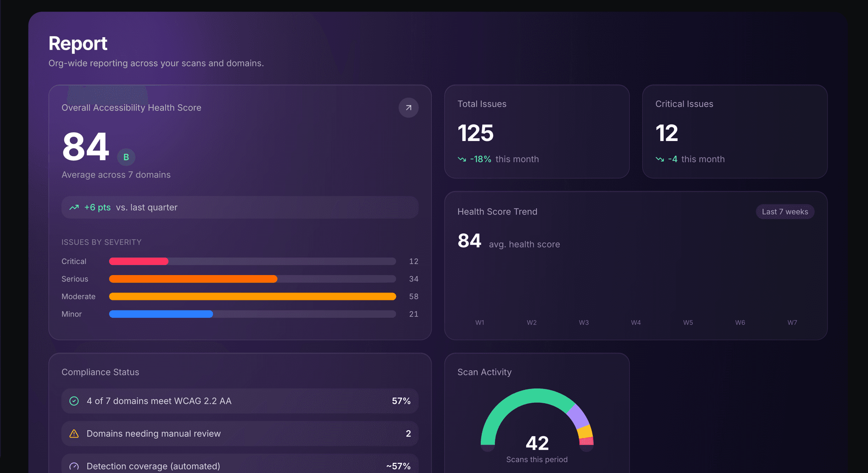Click the check circle icon for WCAG 2.2 AA
The height and width of the screenshot is (473, 868).
click(x=74, y=401)
